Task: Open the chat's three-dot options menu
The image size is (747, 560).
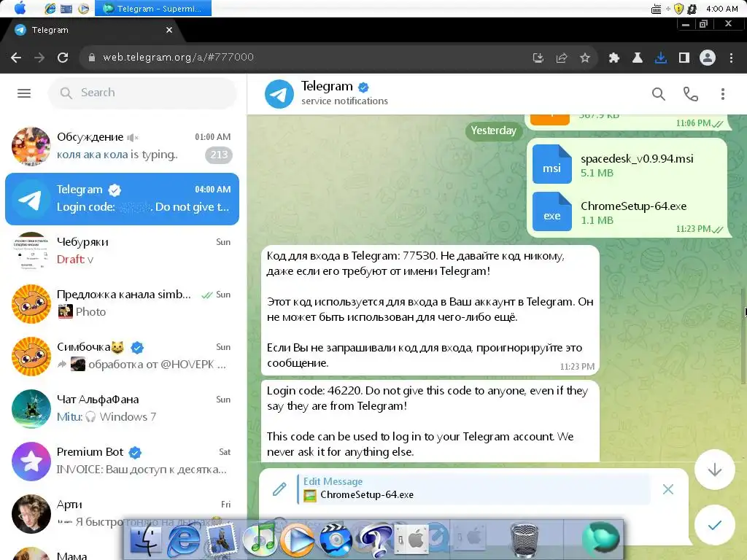Action: [x=723, y=94]
